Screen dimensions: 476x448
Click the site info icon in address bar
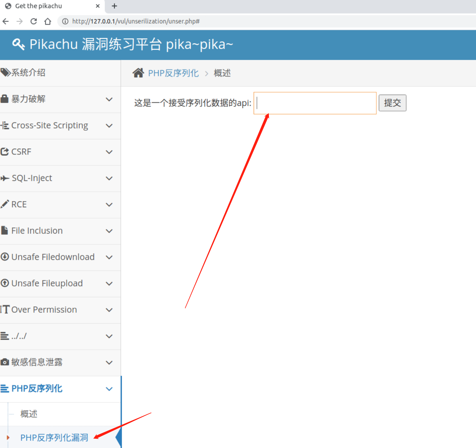65,21
